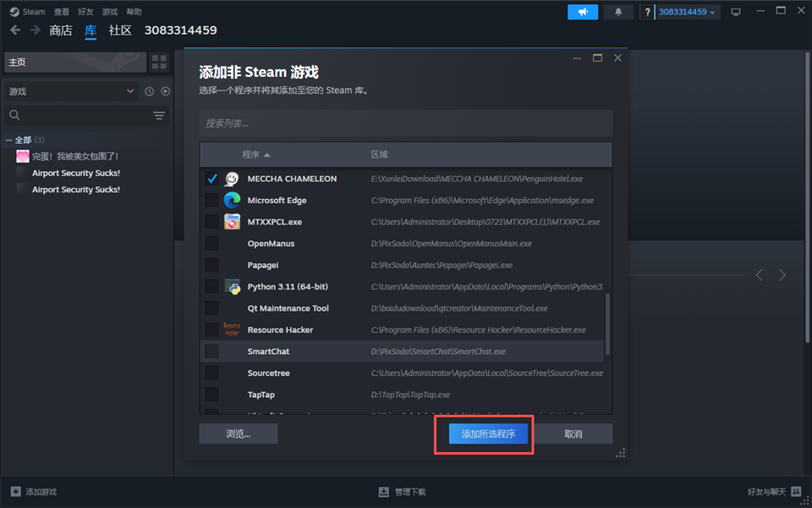Select 完蛋！我被美女包围了！ in library

75,156
